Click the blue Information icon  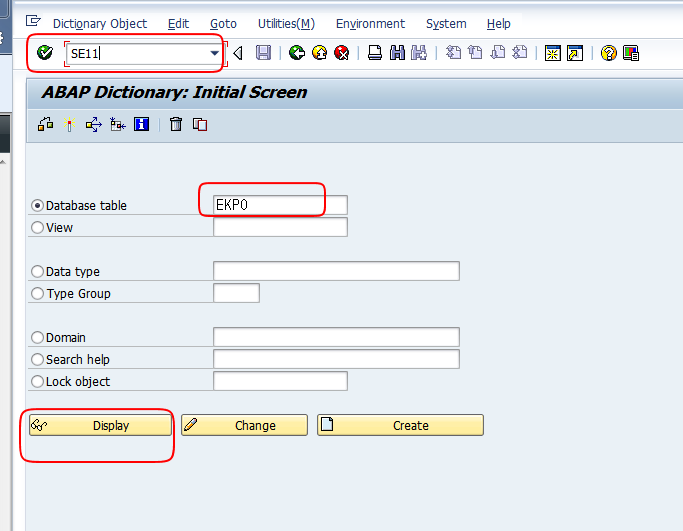click(x=141, y=125)
